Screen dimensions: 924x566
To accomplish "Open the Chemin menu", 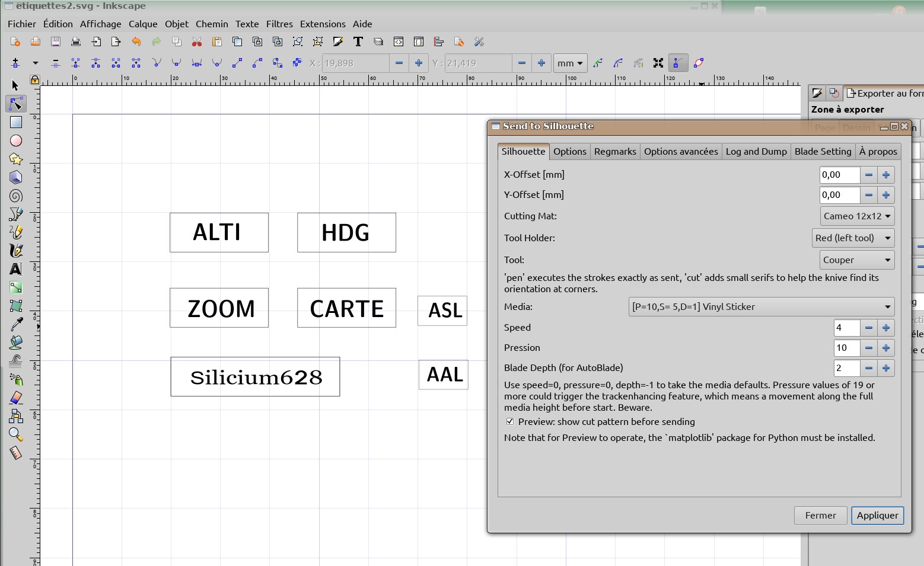I will coord(212,24).
